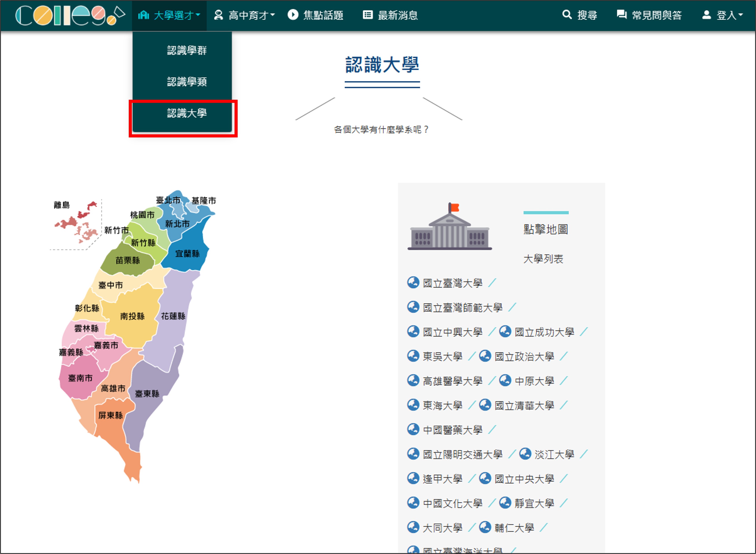Viewport: 756px width, 554px height.
Task: Click globe icon beside 淡江大學
Action: click(x=525, y=454)
